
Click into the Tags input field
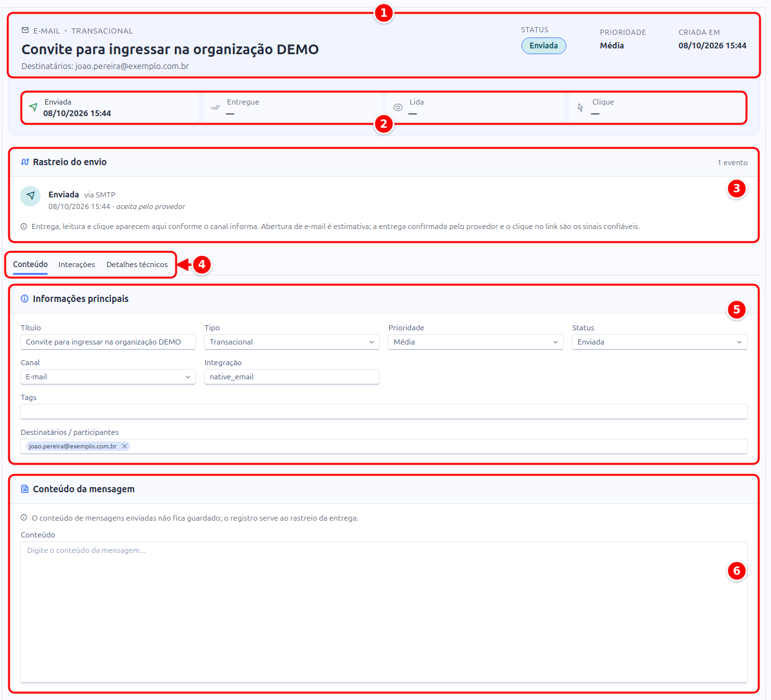point(384,412)
